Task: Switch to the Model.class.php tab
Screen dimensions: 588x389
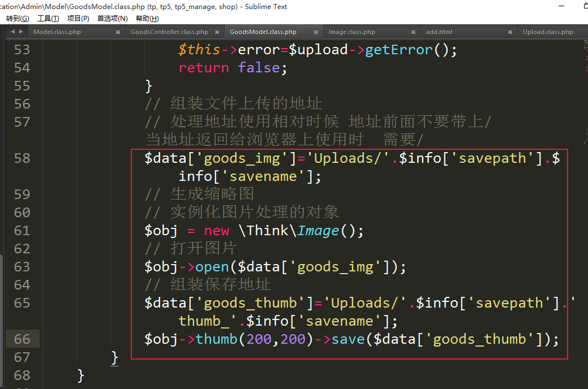Action: [x=57, y=32]
